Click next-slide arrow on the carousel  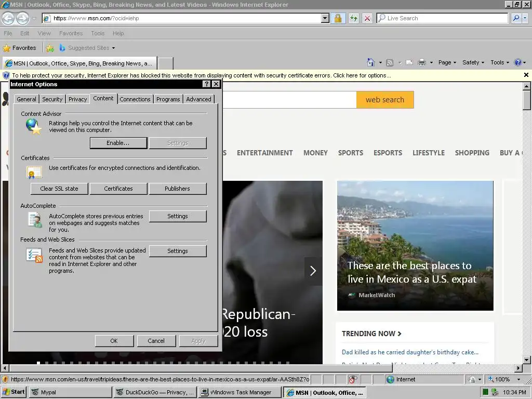[x=313, y=271]
